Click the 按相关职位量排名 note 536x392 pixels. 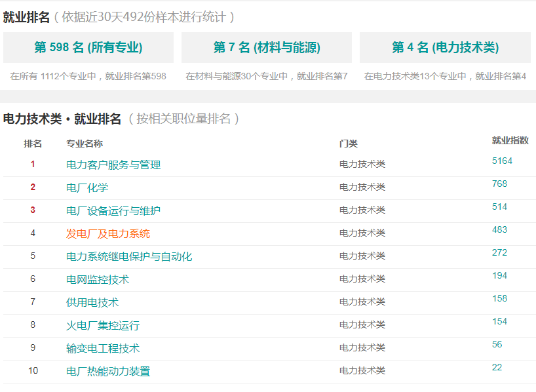[183, 119]
